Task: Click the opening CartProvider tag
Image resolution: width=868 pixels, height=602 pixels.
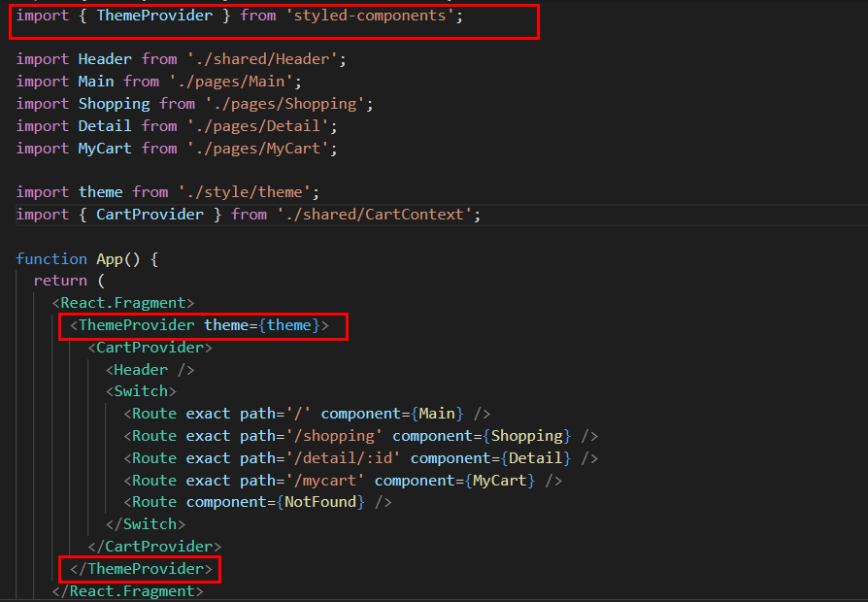Action: 150,348
